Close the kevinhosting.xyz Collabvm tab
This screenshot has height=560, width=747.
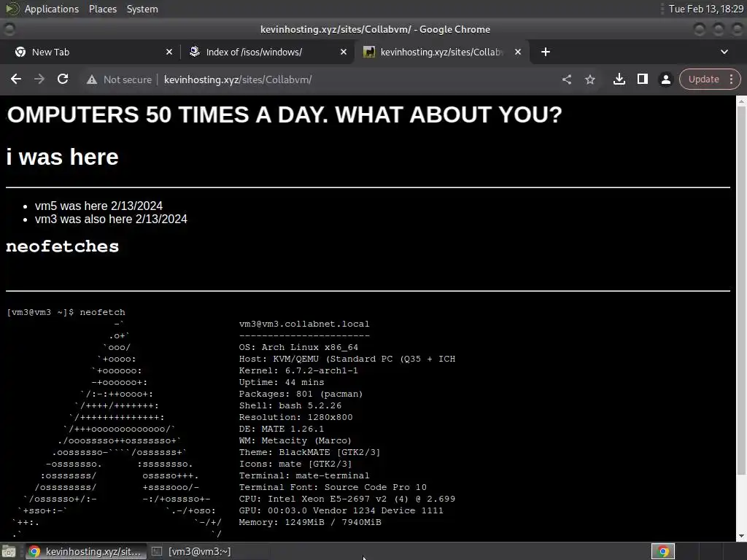(518, 52)
